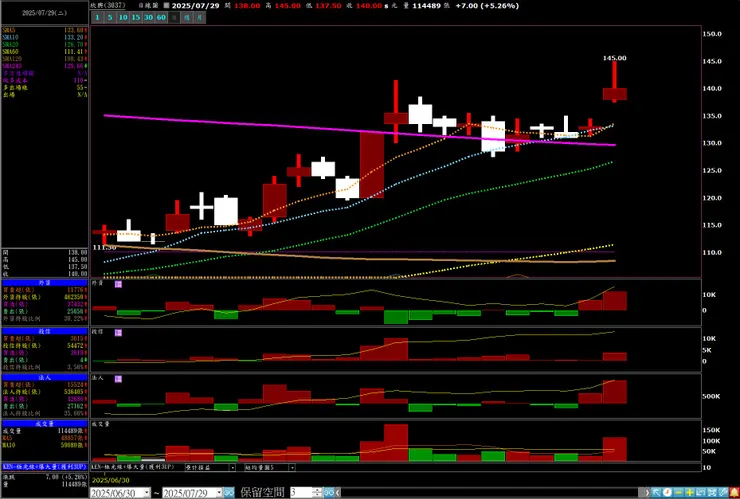Screen dimensions: 740x499
Task: Click the icon left of the pencil tool
Action: [712, 492]
